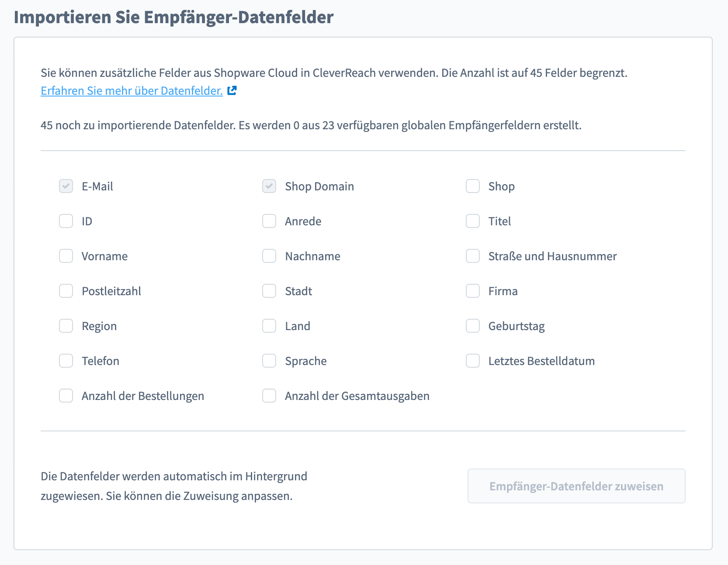Image resolution: width=728 pixels, height=565 pixels.
Task: Click the external link icon beside Datenfelder link
Action: click(x=232, y=90)
